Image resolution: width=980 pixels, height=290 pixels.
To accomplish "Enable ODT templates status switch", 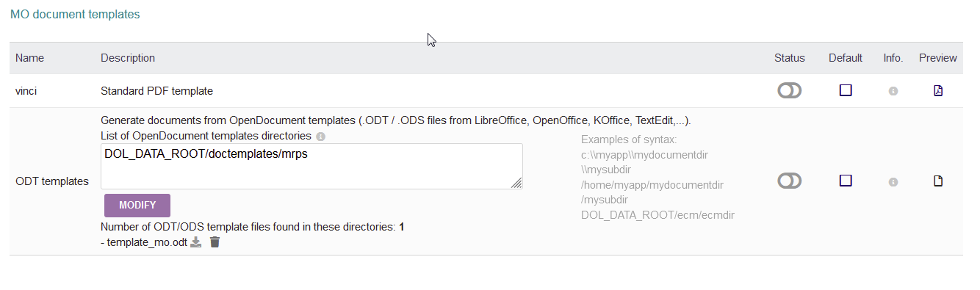I will coord(790,181).
